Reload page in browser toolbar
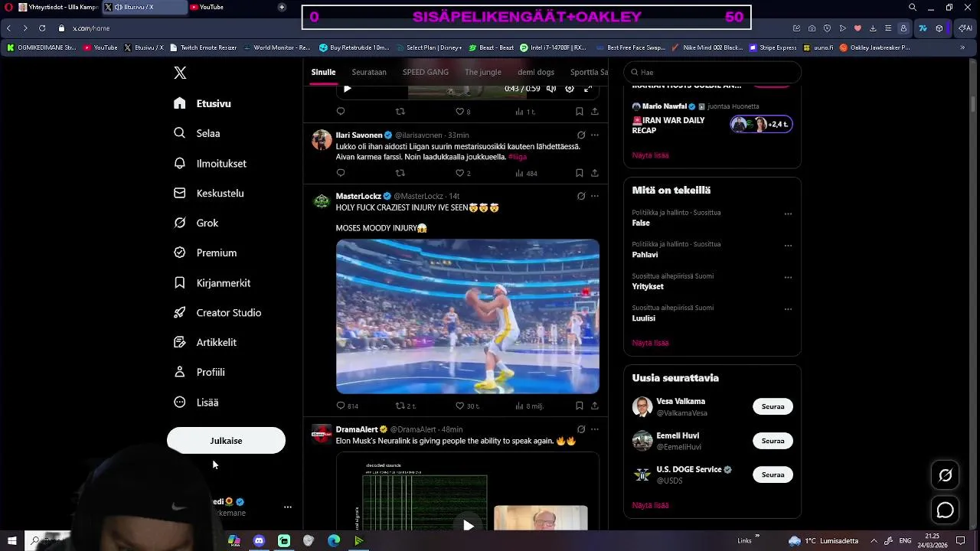This screenshot has width=980, height=551. [x=42, y=28]
